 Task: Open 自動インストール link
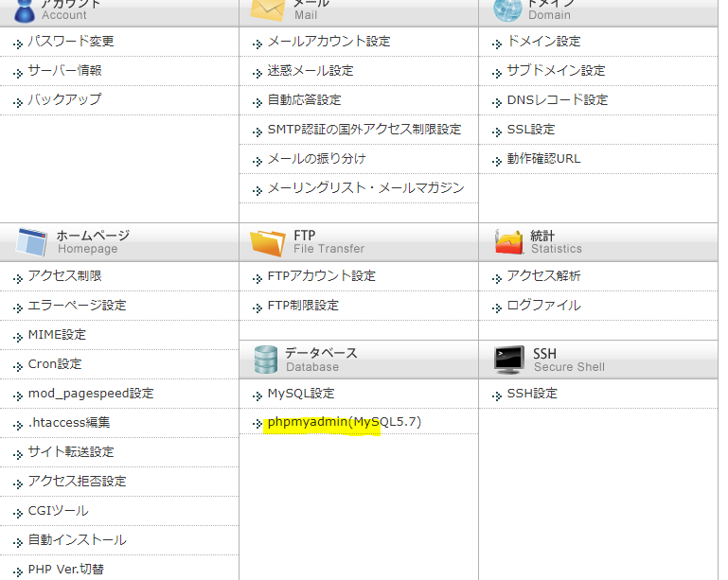[77, 540]
